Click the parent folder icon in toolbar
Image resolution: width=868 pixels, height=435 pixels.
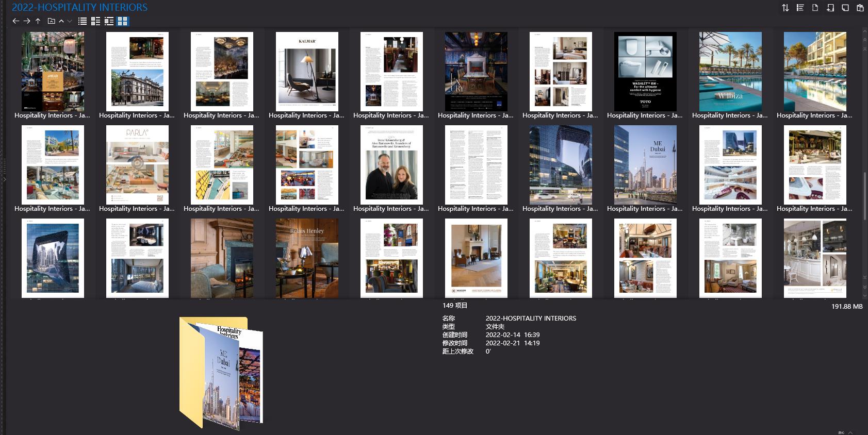click(51, 21)
